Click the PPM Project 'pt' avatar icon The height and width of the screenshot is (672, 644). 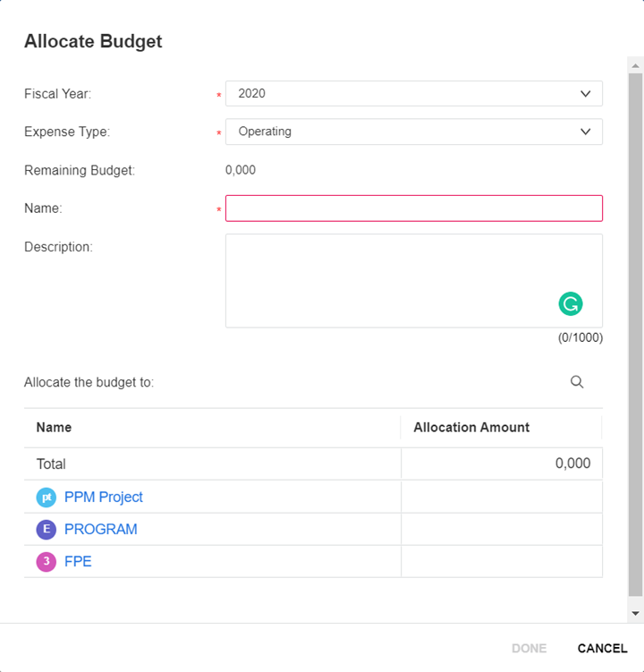[47, 498]
